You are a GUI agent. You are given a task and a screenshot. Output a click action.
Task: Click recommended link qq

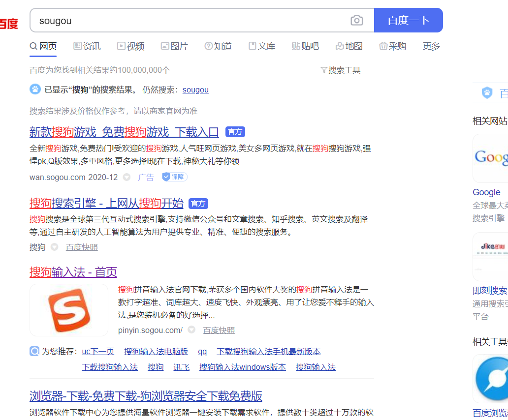(x=202, y=352)
